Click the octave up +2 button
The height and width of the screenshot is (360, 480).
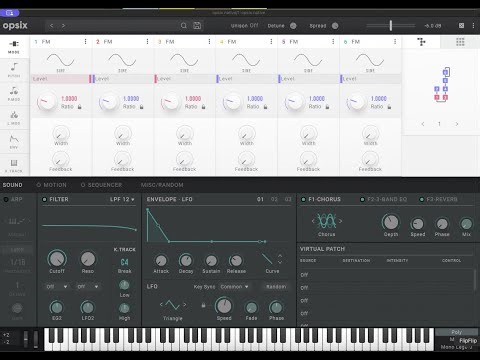6,335
